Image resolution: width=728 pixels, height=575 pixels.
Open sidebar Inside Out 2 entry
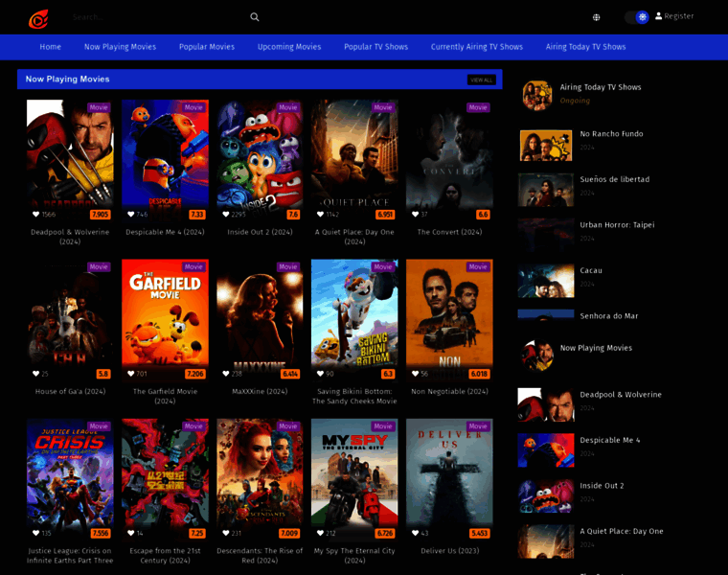click(602, 485)
